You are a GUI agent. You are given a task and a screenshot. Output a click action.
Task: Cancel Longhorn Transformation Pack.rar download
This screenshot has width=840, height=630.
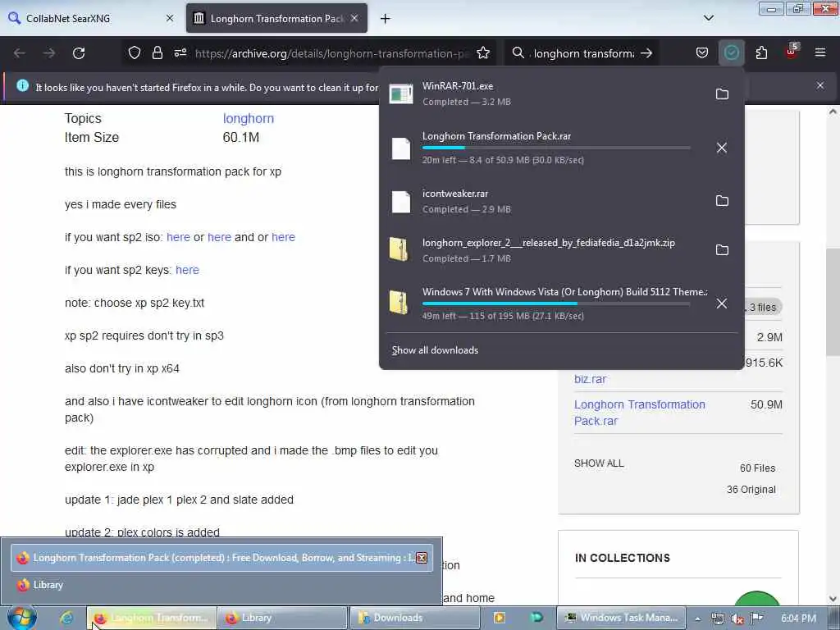pos(722,148)
